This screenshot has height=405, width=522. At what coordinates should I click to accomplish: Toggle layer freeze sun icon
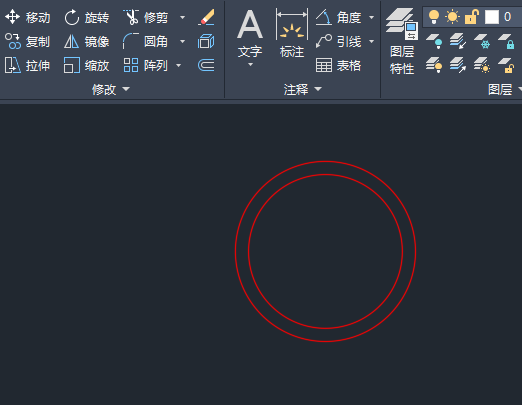(452, 17)
